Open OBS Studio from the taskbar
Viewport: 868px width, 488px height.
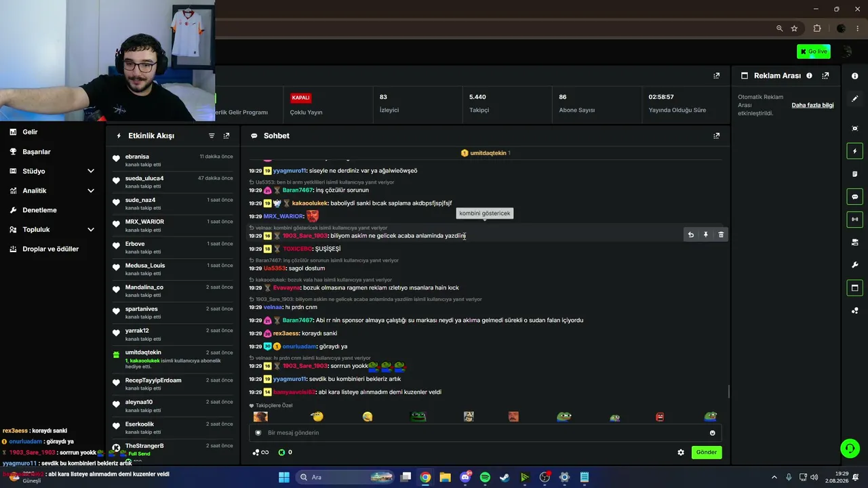(545, 477)
